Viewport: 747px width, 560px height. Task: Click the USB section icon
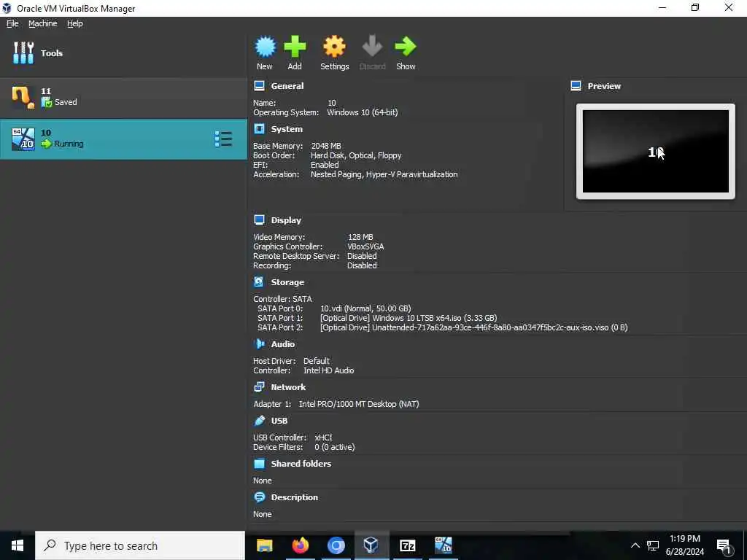point(259,421)
